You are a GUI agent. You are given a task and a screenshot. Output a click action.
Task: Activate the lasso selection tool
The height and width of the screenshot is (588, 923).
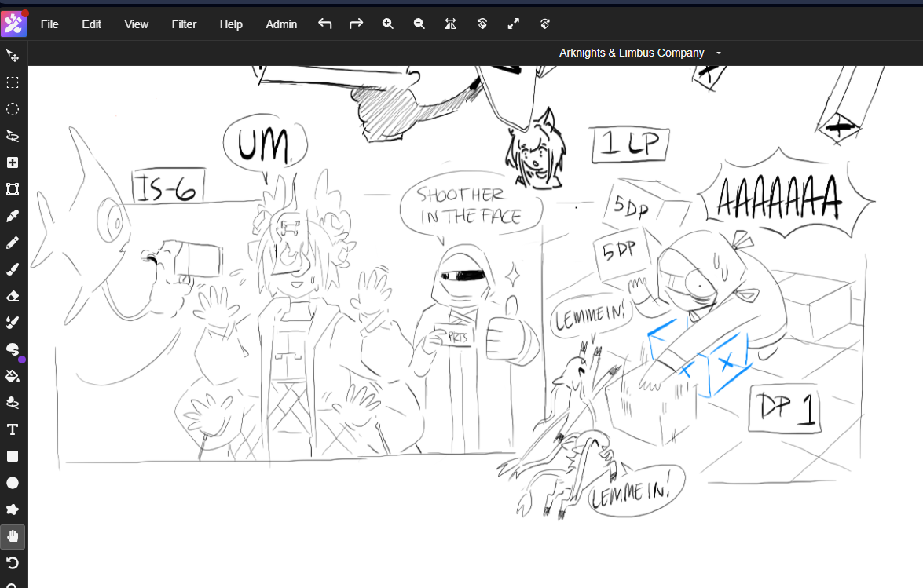[x=13, y=136]
